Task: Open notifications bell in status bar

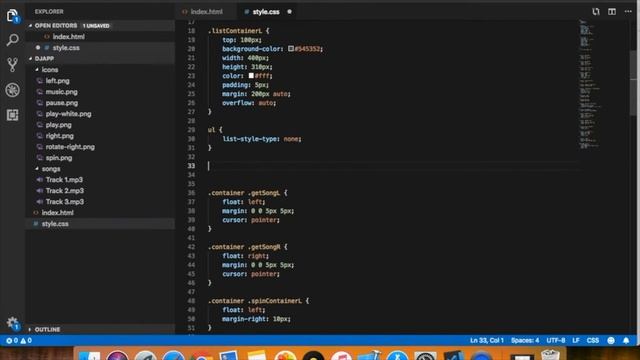Action: (626, 340)
